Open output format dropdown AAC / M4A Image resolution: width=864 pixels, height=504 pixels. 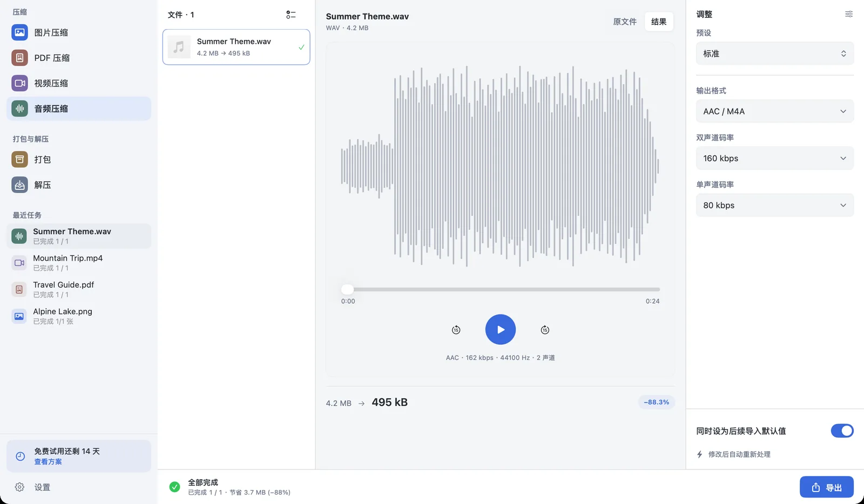coord(775,111)
